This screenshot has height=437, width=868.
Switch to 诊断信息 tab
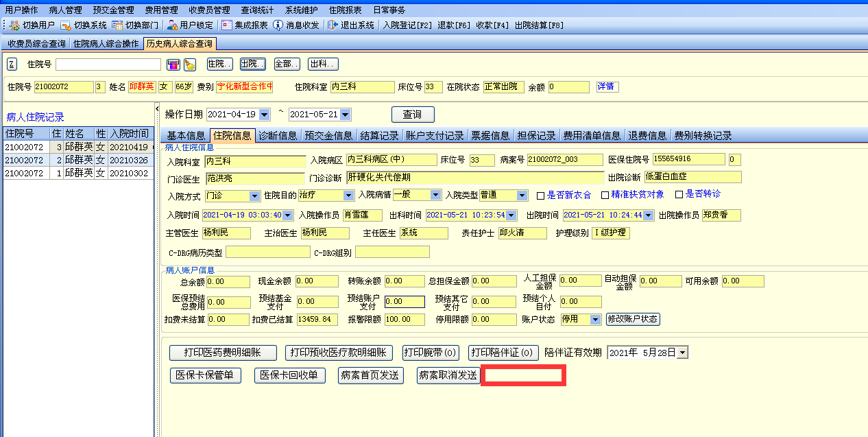(x=278, y=136)
